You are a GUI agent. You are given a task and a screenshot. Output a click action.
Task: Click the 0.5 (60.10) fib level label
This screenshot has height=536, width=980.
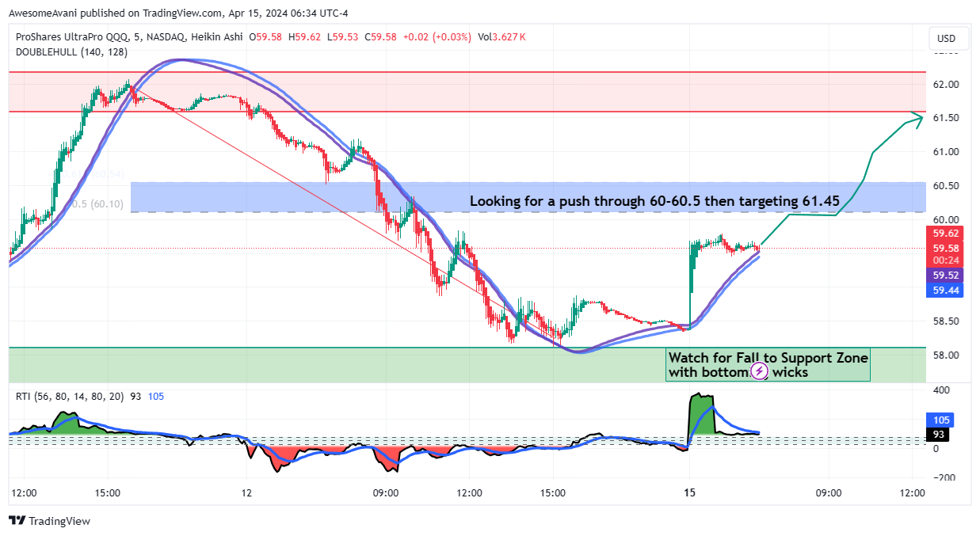(x=97, y=204)
